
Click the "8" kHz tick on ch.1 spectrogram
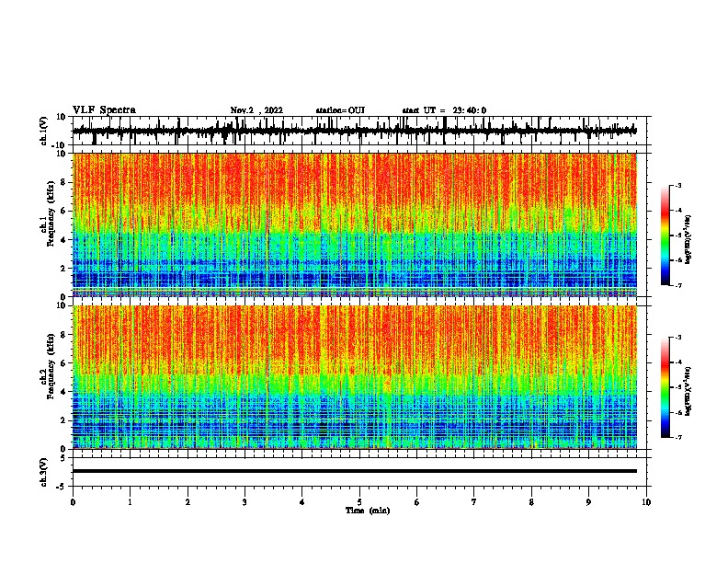point(64,182)
